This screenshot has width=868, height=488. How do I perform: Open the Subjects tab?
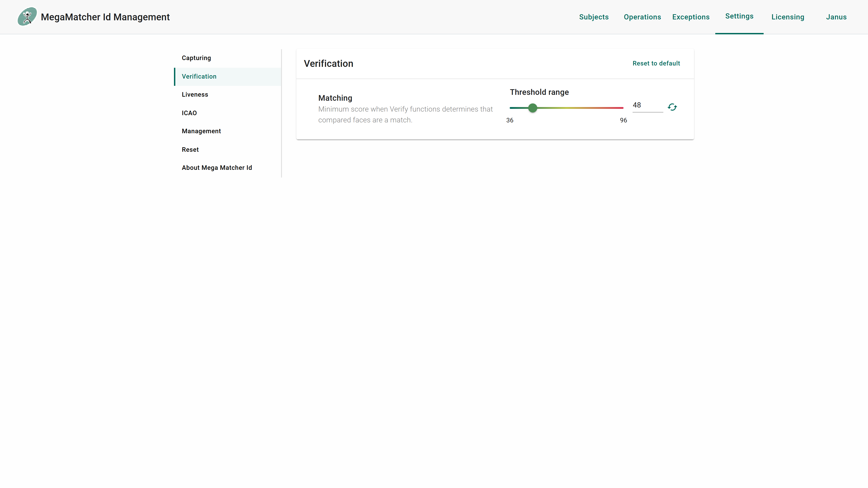coord(594,17)
